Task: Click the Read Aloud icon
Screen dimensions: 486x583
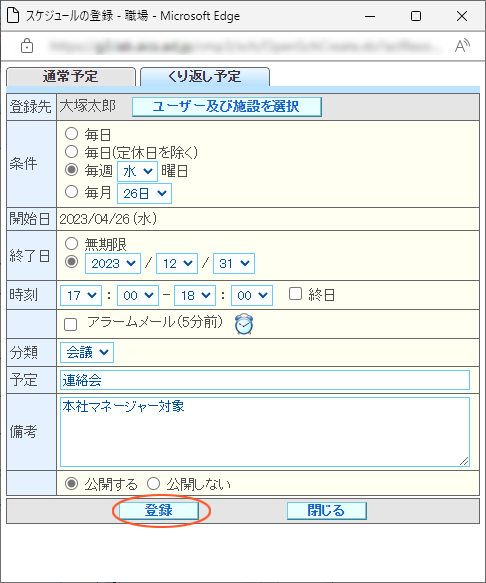Action: (x=462, y=46)
